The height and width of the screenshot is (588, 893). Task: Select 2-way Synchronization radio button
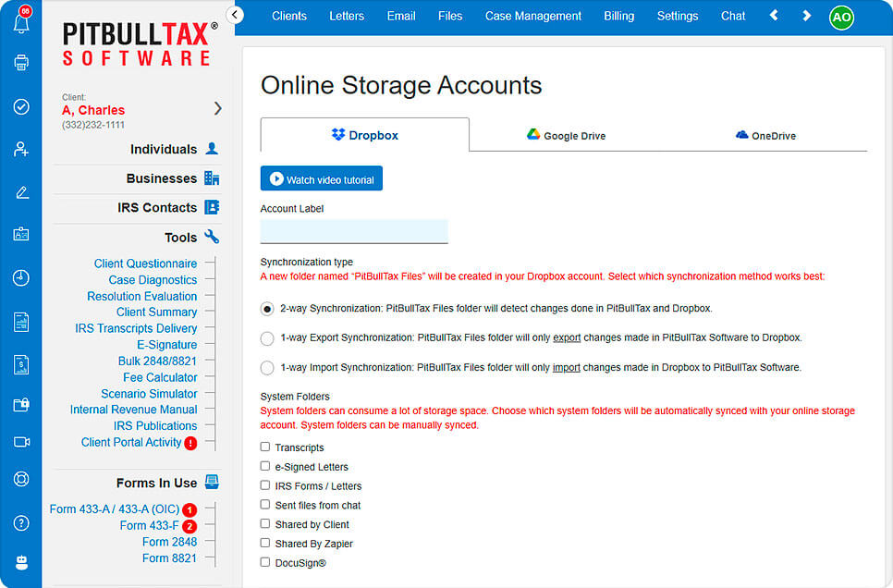266,309
